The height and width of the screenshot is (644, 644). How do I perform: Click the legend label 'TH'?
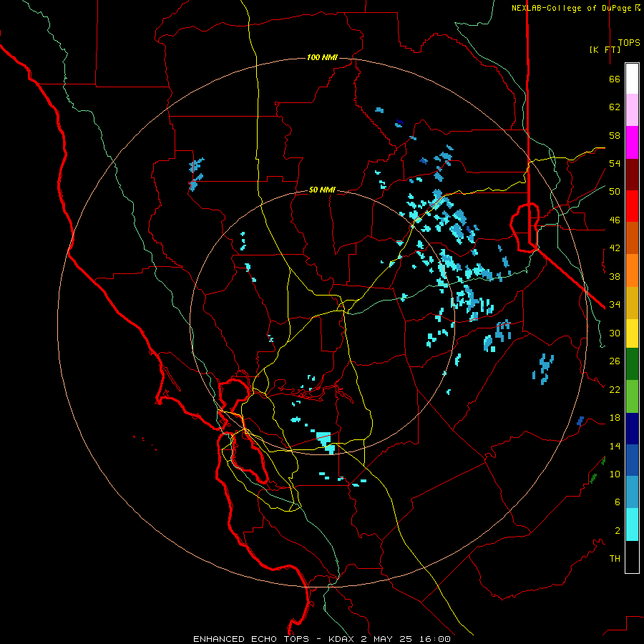point(615,558)
